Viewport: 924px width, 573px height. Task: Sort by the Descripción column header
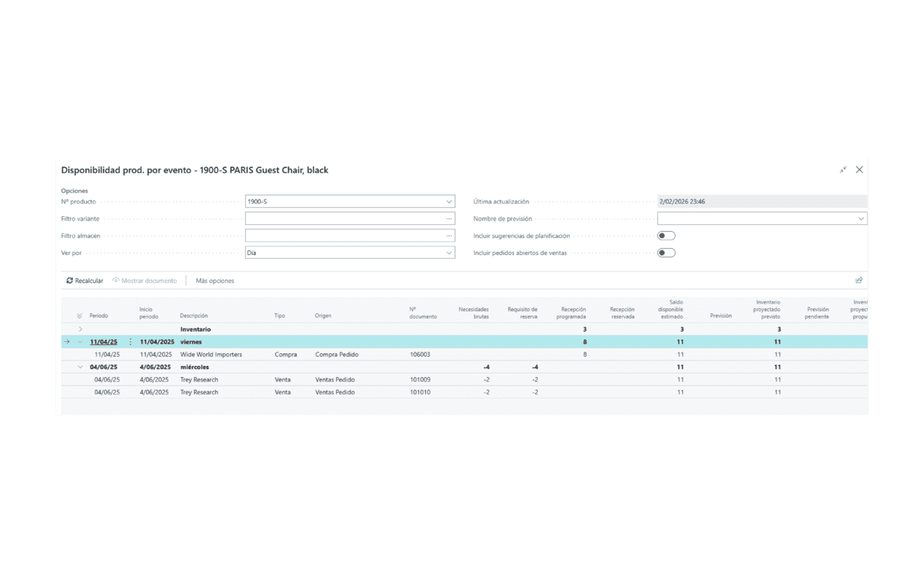point(193,316)
